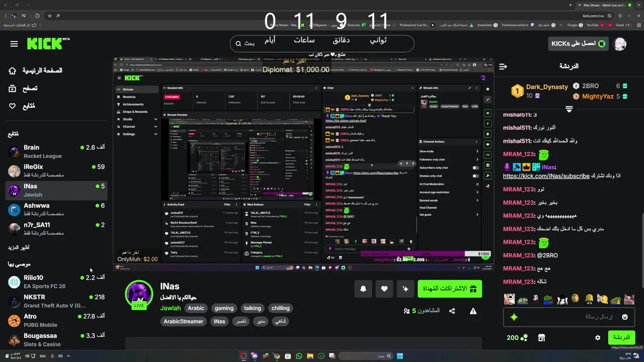The width and height of the screenshot is (644, 362).
Task: Click 2BRO in gift leaderboard
Action: [x=591, y=86]
